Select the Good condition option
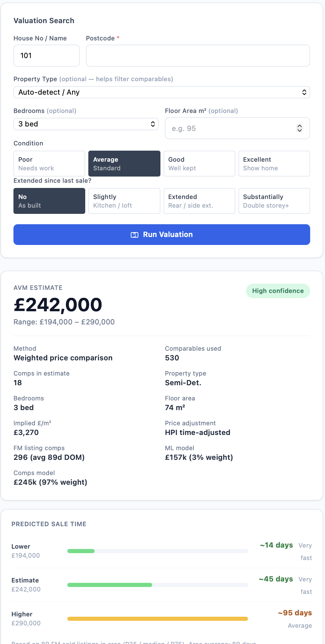 [199, 163]
